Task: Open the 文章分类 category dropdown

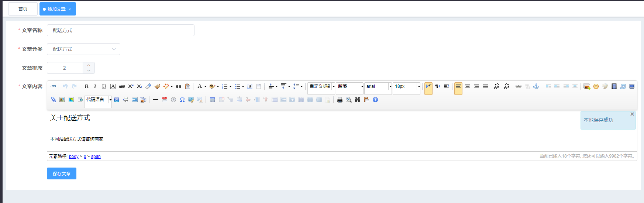Action: 83,49
